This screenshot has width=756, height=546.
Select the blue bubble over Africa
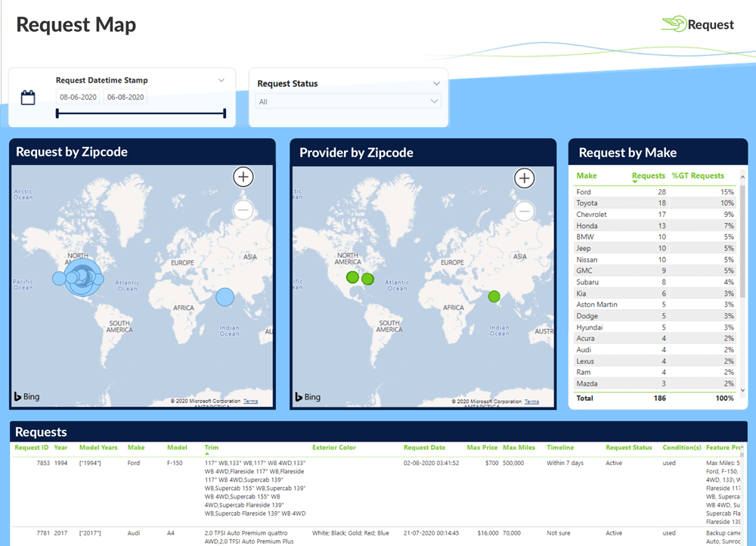click(225, 297)
